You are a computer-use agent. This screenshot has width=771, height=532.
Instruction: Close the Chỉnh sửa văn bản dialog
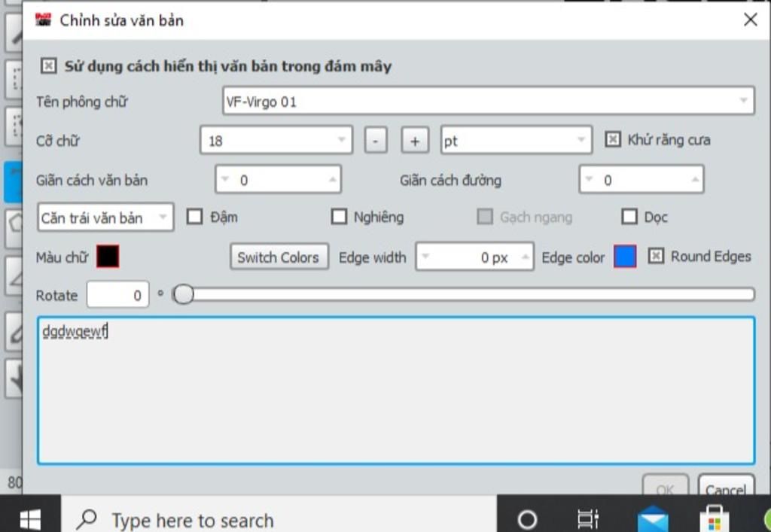point(751,20)
